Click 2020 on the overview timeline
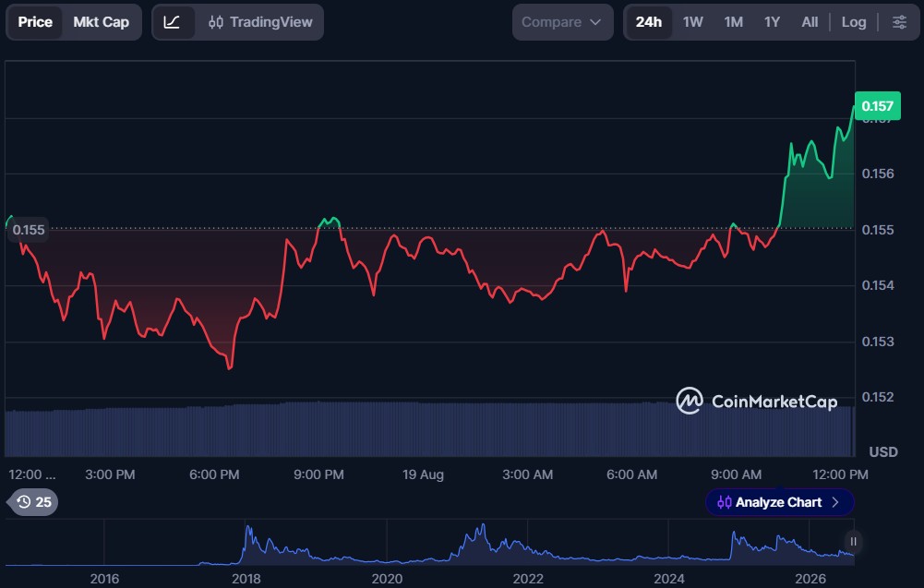 387,579
